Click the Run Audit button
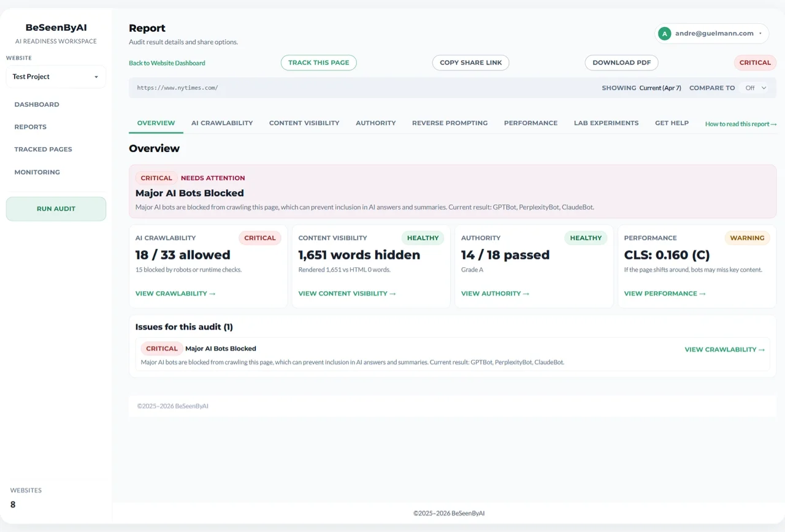Viewport: 785px width, 532px height. pos(56,209)
